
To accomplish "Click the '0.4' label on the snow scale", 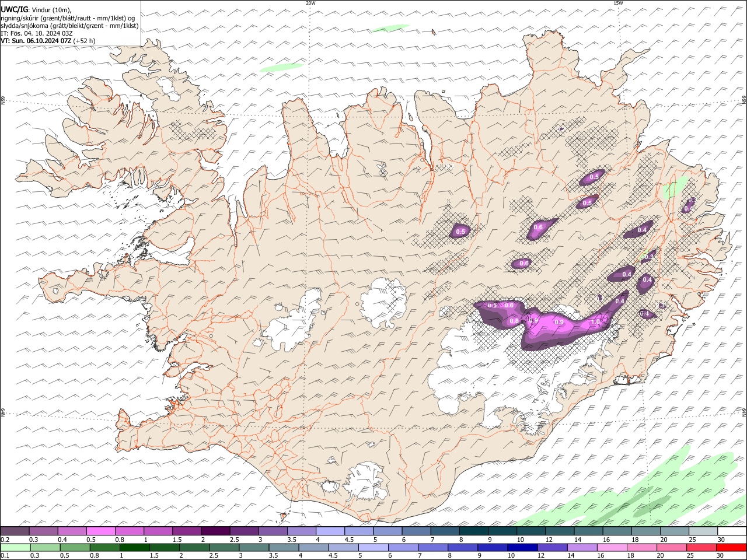I will coord(63,540).
